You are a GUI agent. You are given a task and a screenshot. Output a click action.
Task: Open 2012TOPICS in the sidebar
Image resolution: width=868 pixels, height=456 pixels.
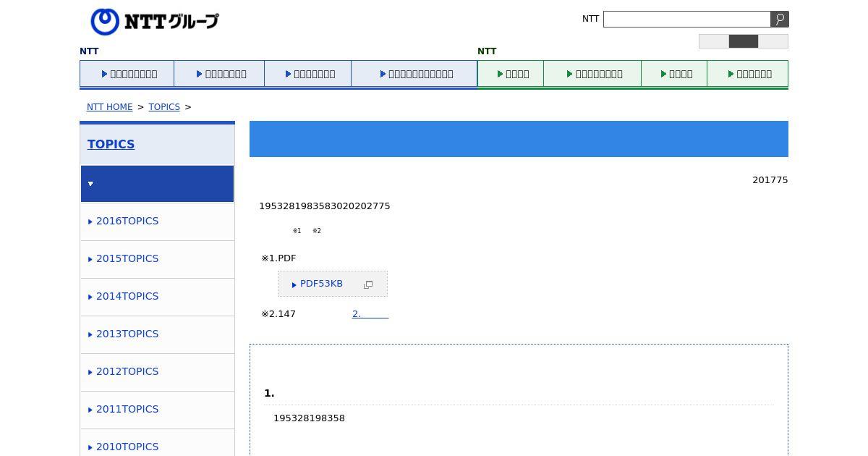click(x=127, y=371)
